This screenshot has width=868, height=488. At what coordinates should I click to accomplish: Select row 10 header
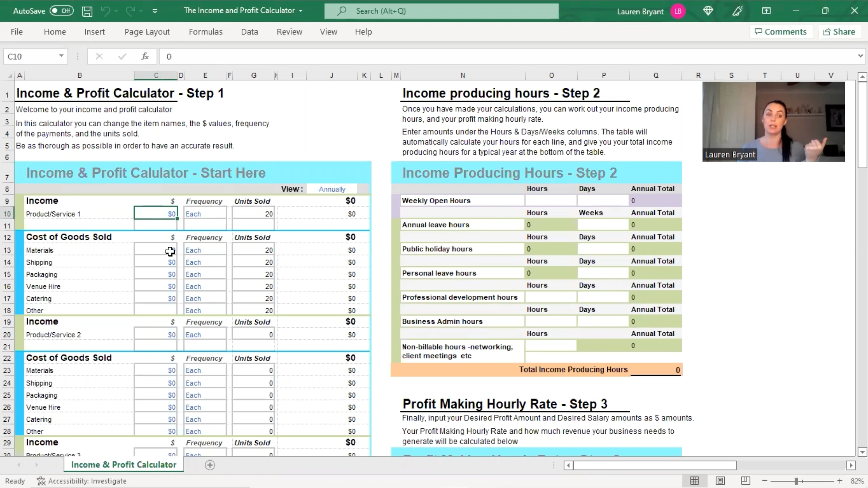point(7,214)
